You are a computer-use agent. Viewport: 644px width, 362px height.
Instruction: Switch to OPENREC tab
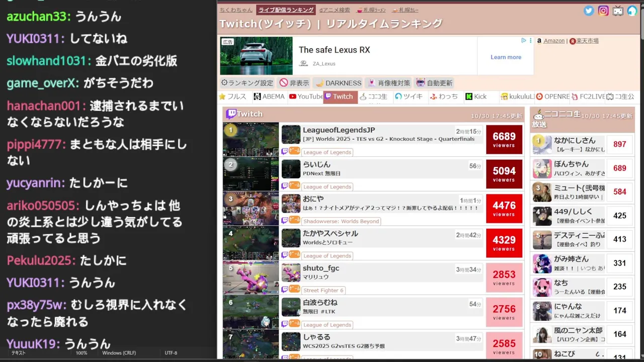pos(552,97)
